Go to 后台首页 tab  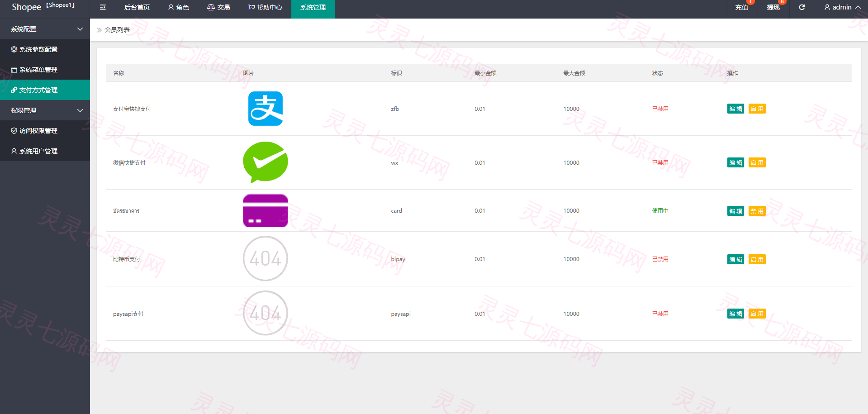(x=137, y=7)
